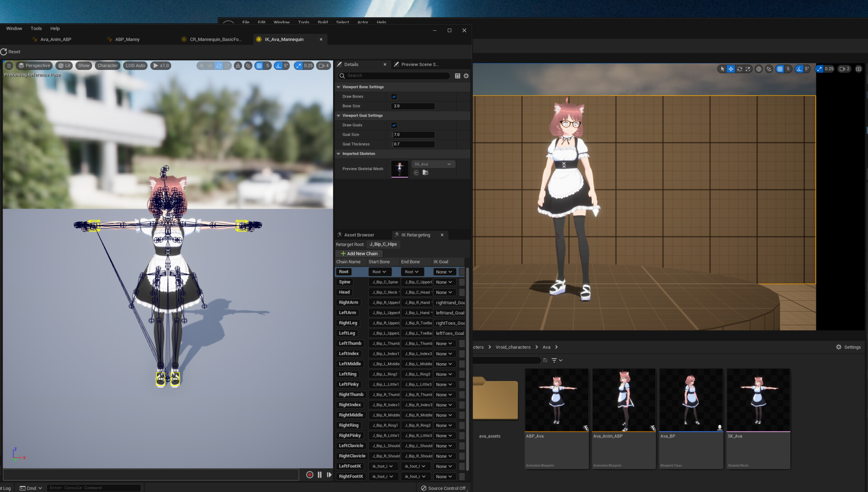Disable the Draw Bones checkbox

pos(394,96)
